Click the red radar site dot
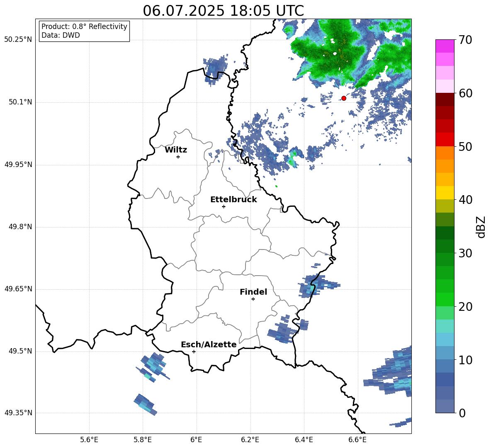 click(344, 98)
